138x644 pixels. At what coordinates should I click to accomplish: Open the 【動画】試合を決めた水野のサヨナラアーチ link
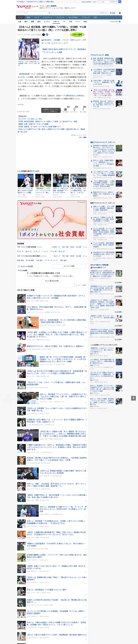[64, 51]
